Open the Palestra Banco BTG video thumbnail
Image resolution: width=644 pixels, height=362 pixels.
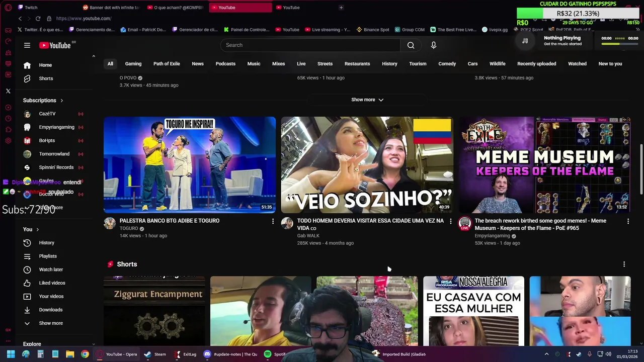190,165
